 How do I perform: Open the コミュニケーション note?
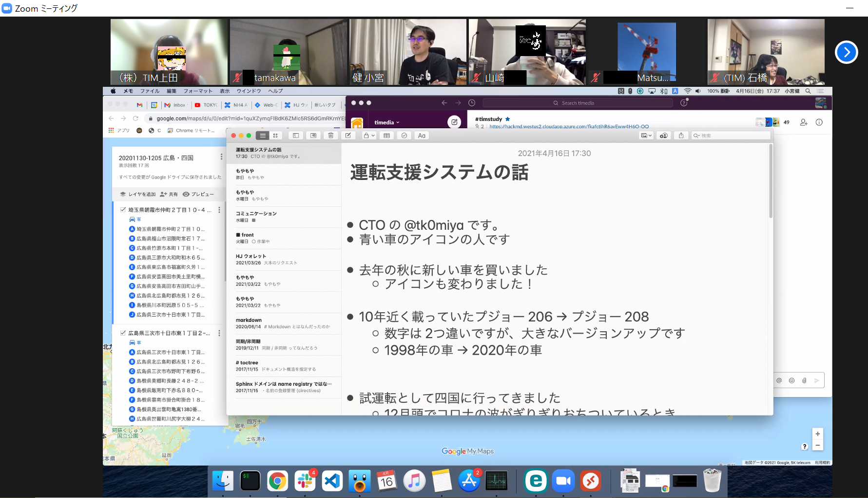point(284,217)
